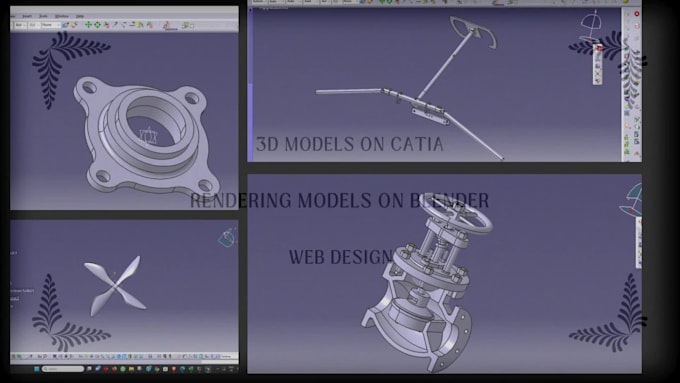Open the Help menu
This screenshot has width=680, height=383.
point(80,16)
